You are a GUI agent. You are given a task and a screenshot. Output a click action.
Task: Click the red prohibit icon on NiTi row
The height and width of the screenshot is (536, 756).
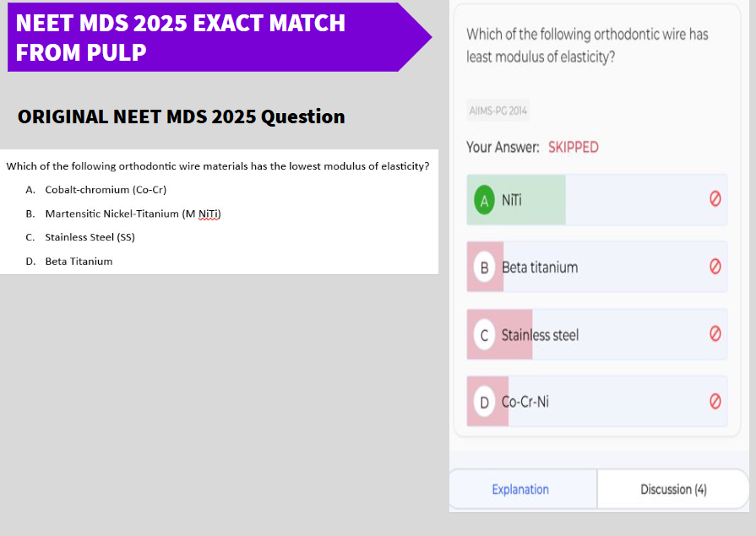click(x=715, y=198)
